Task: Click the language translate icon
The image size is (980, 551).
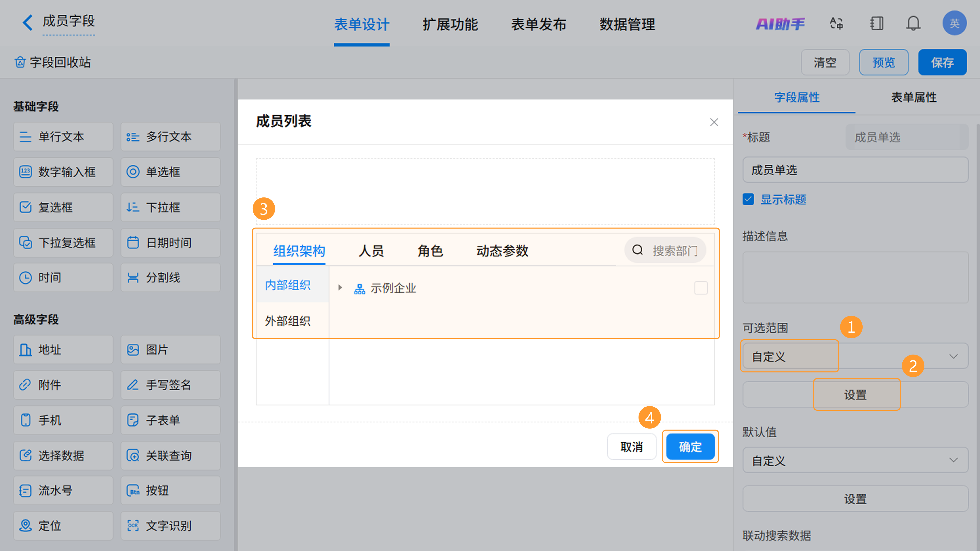Action: coord(836,23)
